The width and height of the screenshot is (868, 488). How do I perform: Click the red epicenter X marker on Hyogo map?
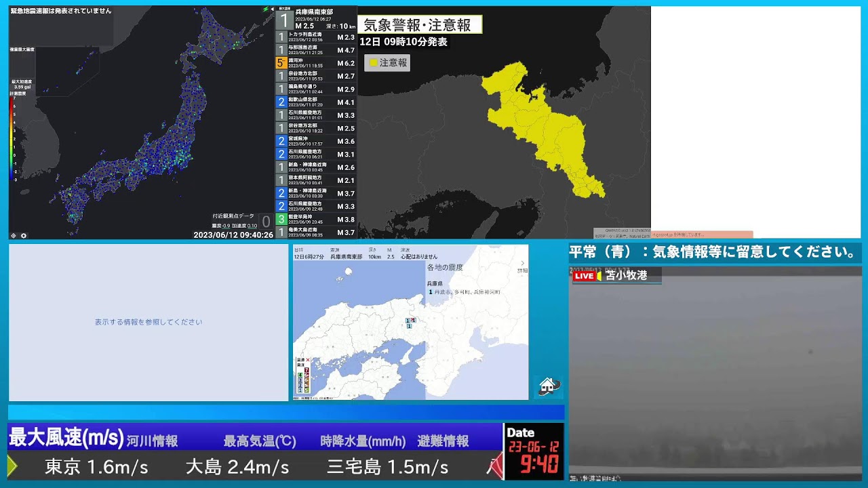point(413,320)
